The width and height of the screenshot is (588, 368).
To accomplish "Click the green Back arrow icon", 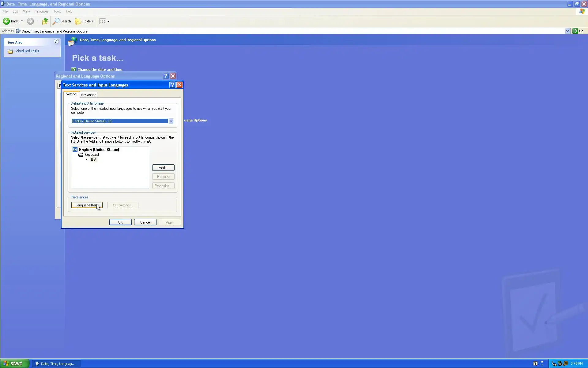I will coord(6,21).
